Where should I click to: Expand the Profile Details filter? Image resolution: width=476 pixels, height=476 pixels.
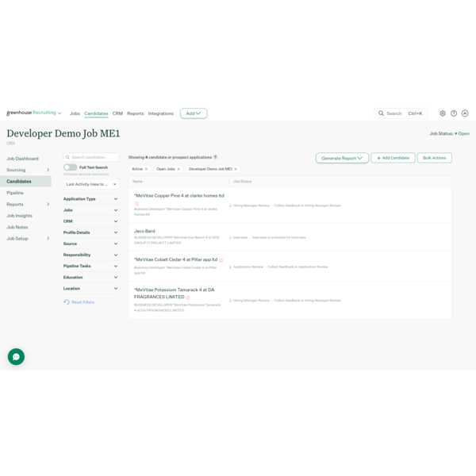pyautogui.click(x=90, y=232)
